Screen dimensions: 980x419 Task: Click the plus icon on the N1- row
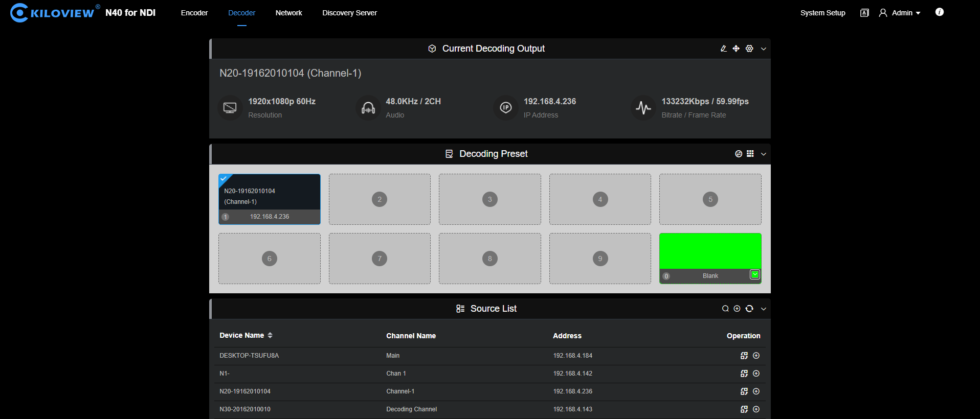[756, 374]
